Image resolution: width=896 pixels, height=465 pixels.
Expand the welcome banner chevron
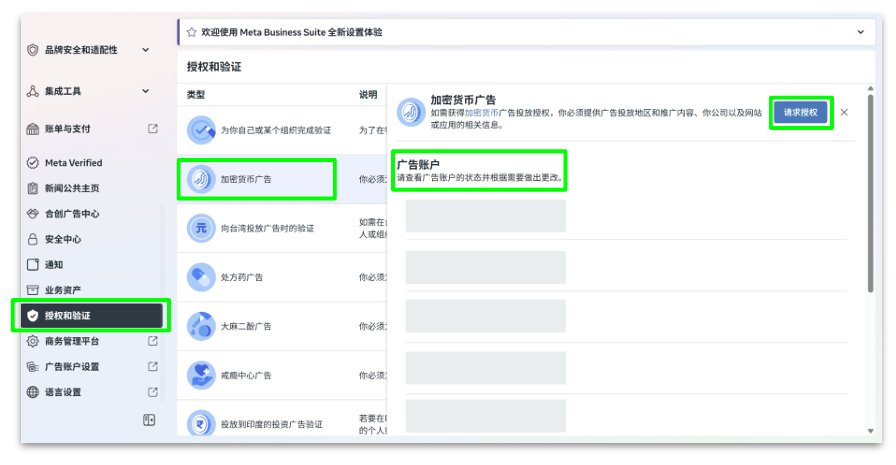861,33
